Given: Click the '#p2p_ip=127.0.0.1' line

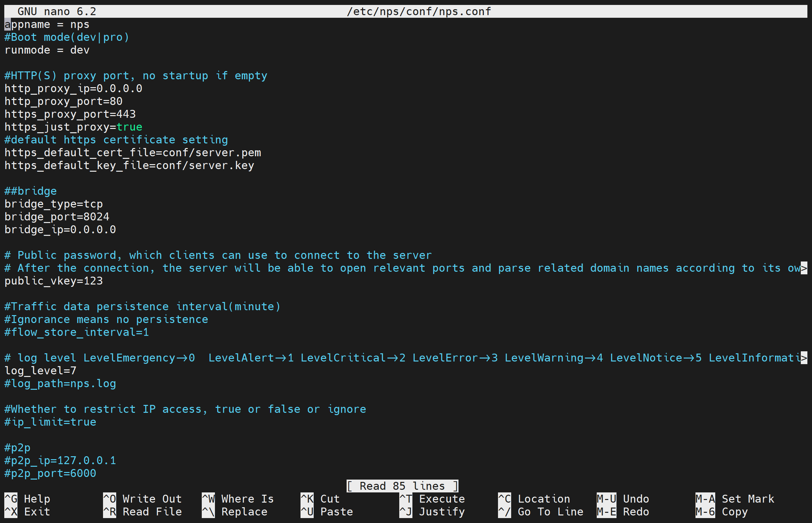Looking at the screenshot, I should coord(60,461).
